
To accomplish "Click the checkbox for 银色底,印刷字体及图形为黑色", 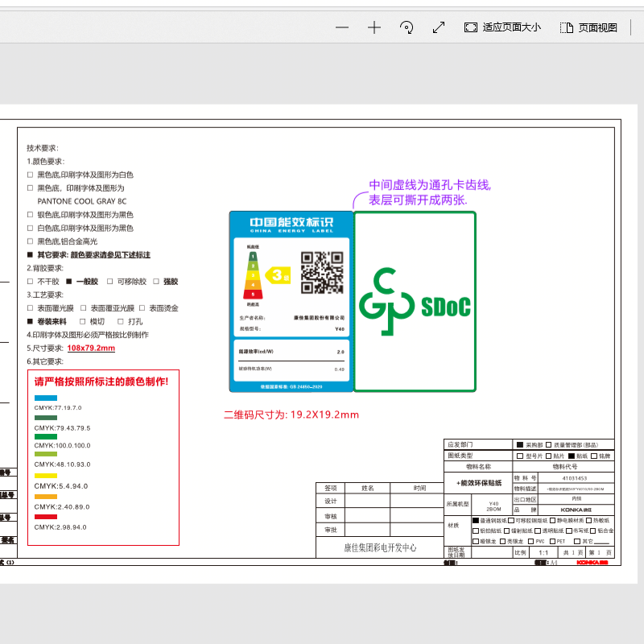I will 30,214.
